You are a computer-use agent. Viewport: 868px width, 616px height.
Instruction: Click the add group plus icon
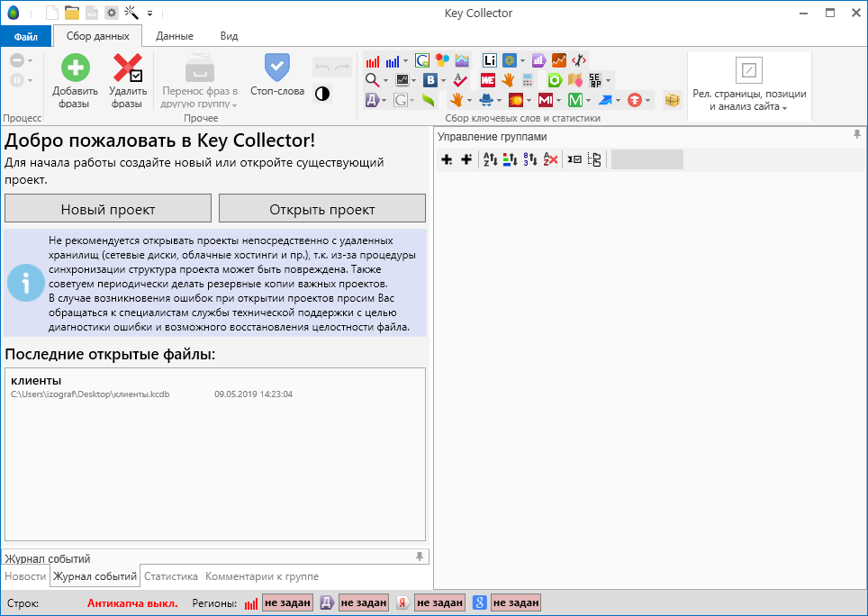tap(447, 160)
